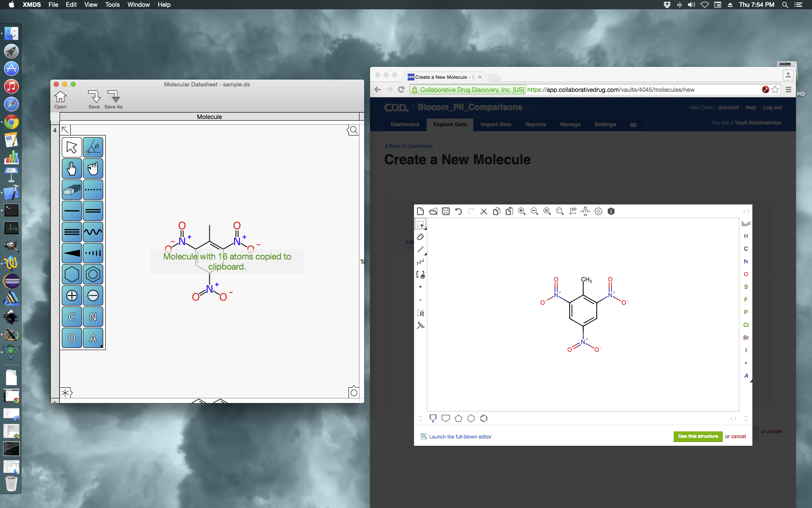Open Launch the full-blown editor link

click(460, 437)
